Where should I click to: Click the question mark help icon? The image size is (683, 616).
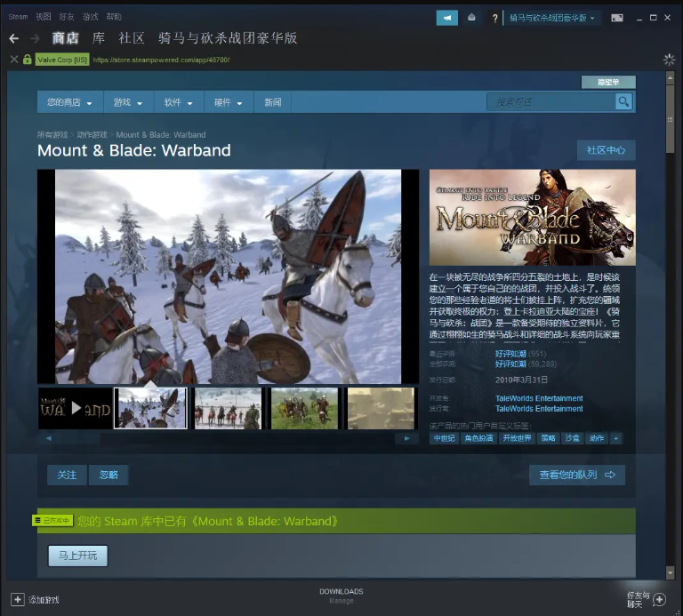pyautogui.click(x=495, y=18)
